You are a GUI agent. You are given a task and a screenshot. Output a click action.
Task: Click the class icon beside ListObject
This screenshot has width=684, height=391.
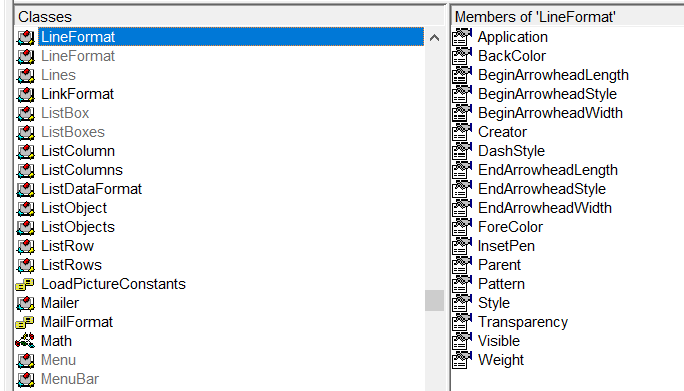pyautogui.click(x=25, y=209)
